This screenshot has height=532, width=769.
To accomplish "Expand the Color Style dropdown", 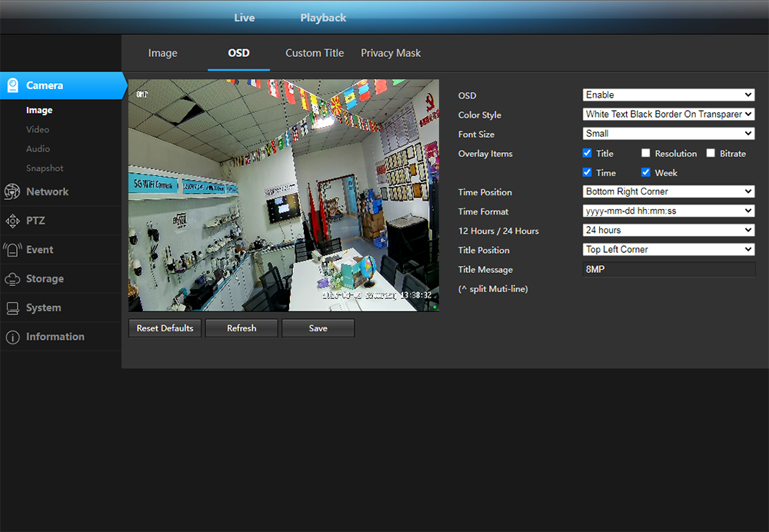I will (x=668, y=115).
